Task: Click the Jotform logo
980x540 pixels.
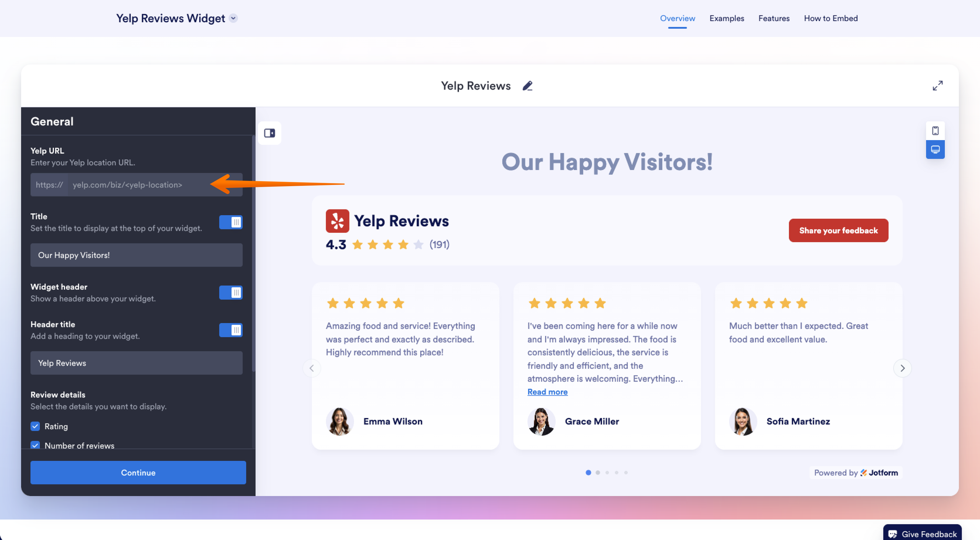Action: click(x=879, y=473)
